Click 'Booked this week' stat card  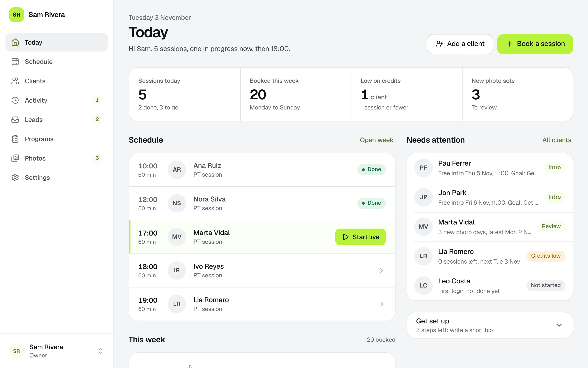pyautogui.click(x=296, y=94)
